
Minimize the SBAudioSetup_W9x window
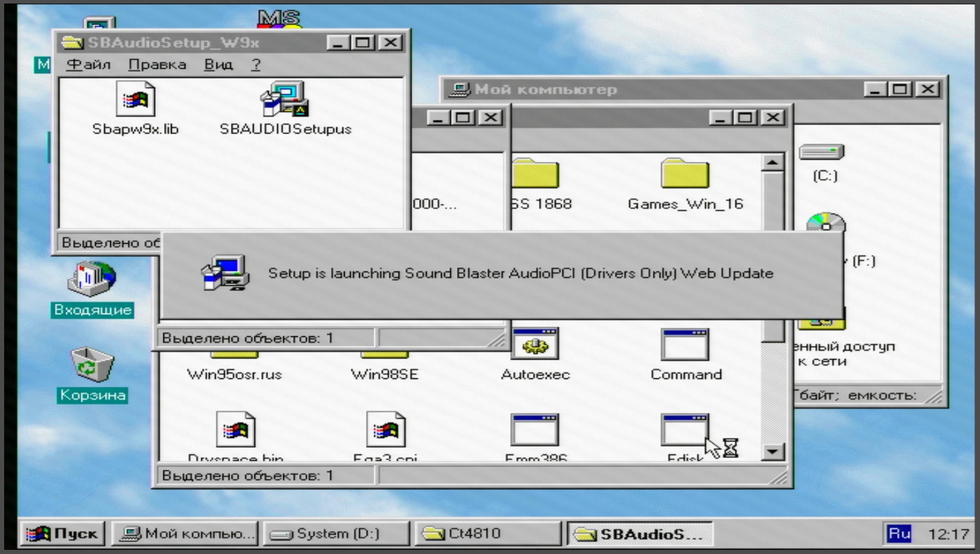(x=338, y=43)
